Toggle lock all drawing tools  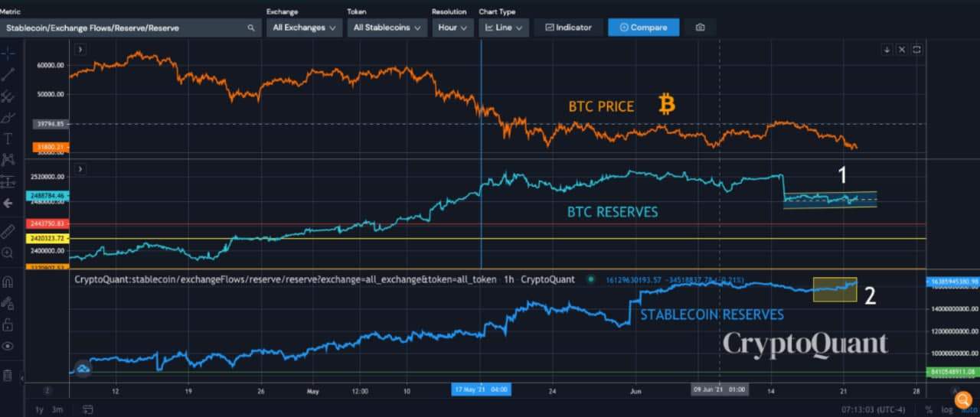click(8, 324)
